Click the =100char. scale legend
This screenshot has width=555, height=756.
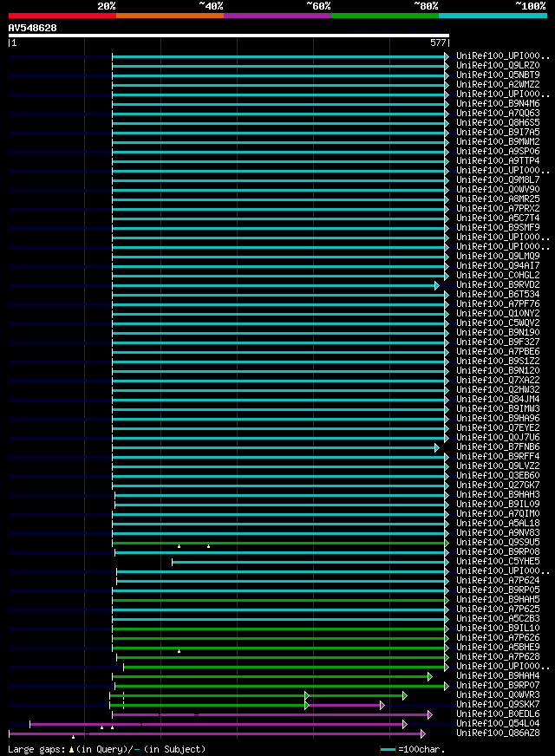pyautogui.click(x=412, y=750)
